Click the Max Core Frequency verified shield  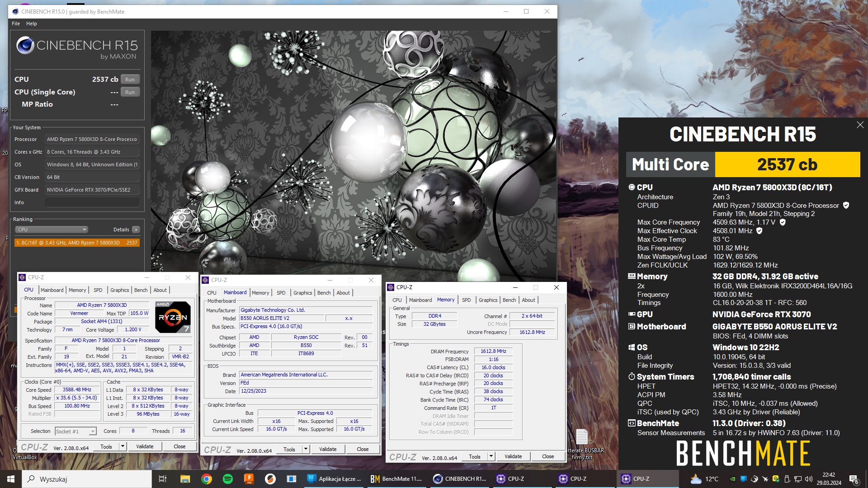pyautogui.click(x=783, y=222)
